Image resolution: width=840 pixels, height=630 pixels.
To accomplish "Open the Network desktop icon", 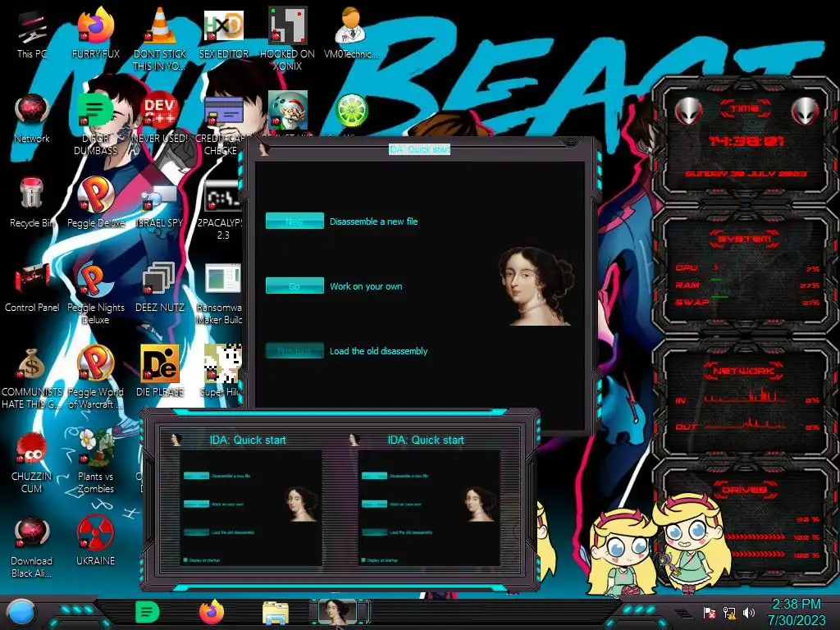I will click(x=32, y=119).
